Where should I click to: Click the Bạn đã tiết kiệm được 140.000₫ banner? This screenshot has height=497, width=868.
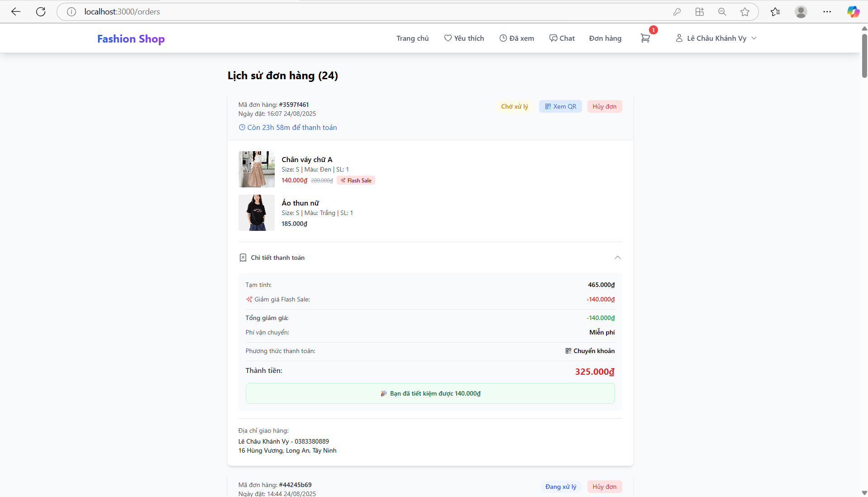click(430, 393)
